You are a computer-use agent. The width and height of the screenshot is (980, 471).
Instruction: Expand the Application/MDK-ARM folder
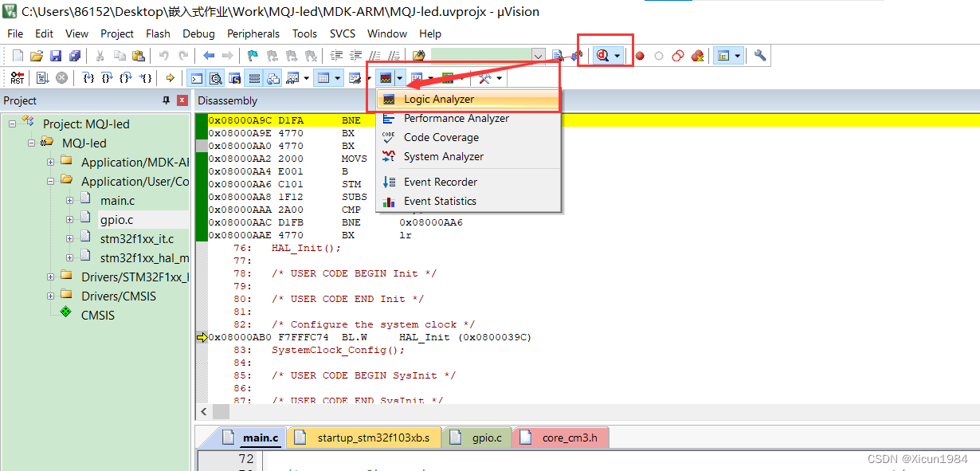click(51, 162)
